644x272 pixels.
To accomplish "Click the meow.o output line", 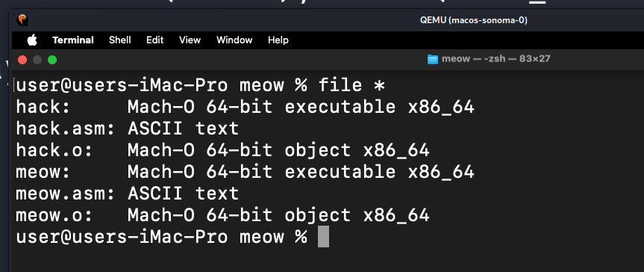I will click(222, 215).
